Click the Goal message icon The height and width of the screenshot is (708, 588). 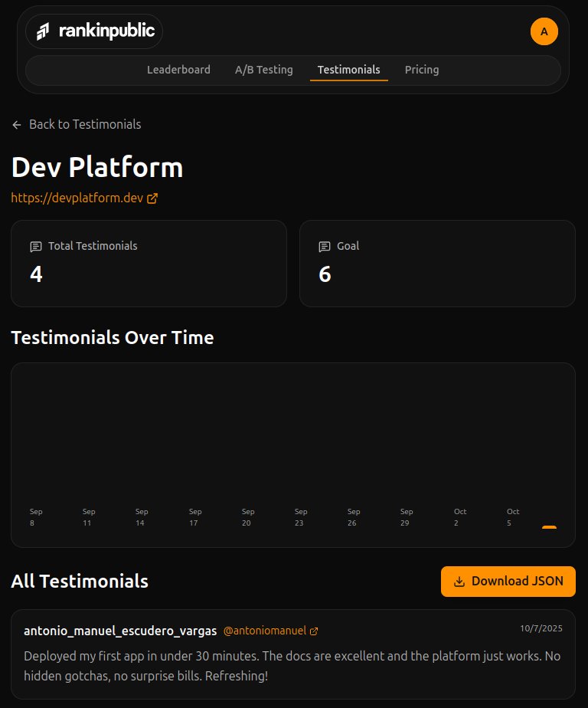tap(325, 247)
